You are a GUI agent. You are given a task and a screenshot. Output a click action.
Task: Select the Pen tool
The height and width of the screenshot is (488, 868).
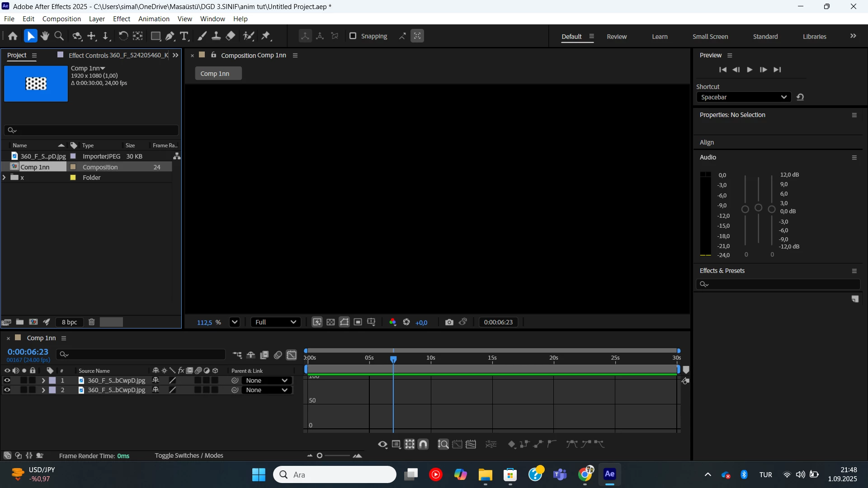click(170, 36)
